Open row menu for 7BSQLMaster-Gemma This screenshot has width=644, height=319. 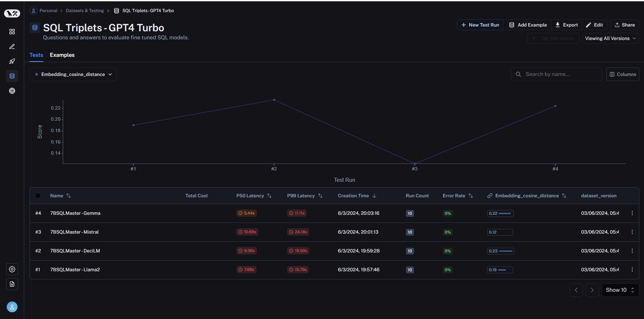coord(632,213)
